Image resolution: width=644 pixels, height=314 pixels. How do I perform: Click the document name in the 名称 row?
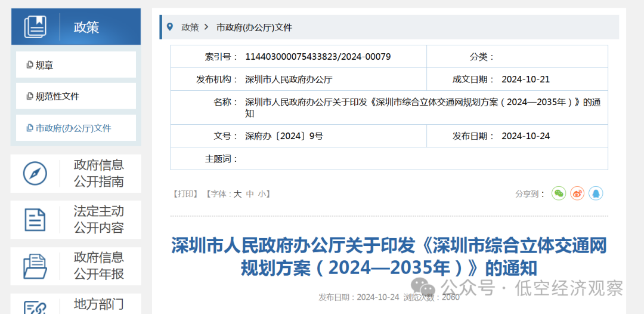click(423, 107)
